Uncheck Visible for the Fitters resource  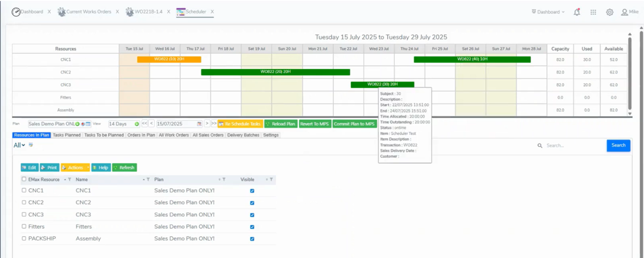click(252, 227)
